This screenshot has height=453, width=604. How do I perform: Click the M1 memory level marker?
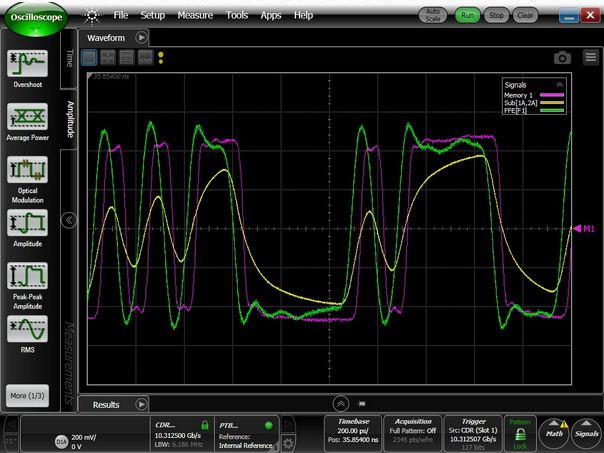(584, 229)
